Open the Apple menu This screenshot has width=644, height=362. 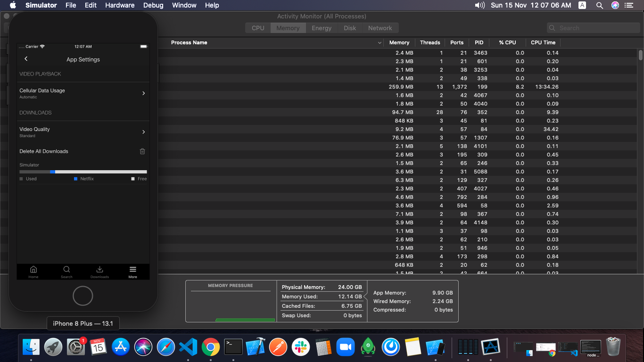click(x=13, y=5)
